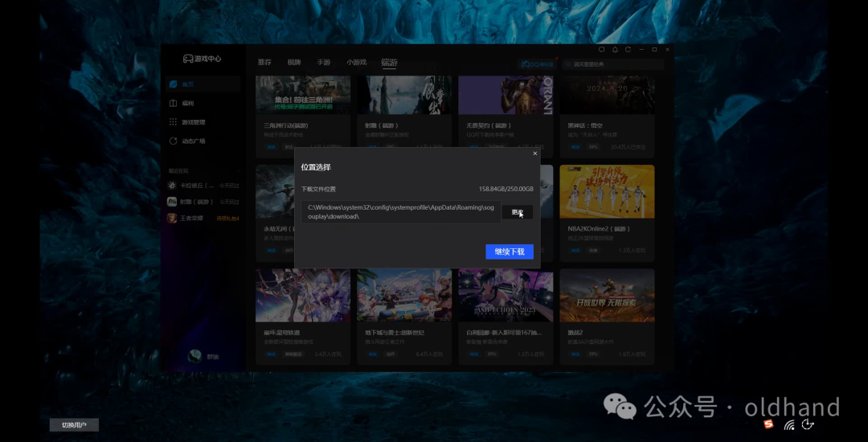Viewport: 868px width, 442px height.
Task: Click the 下载文件位置 label
Action: pyautogui.click(x=318, y=189)
